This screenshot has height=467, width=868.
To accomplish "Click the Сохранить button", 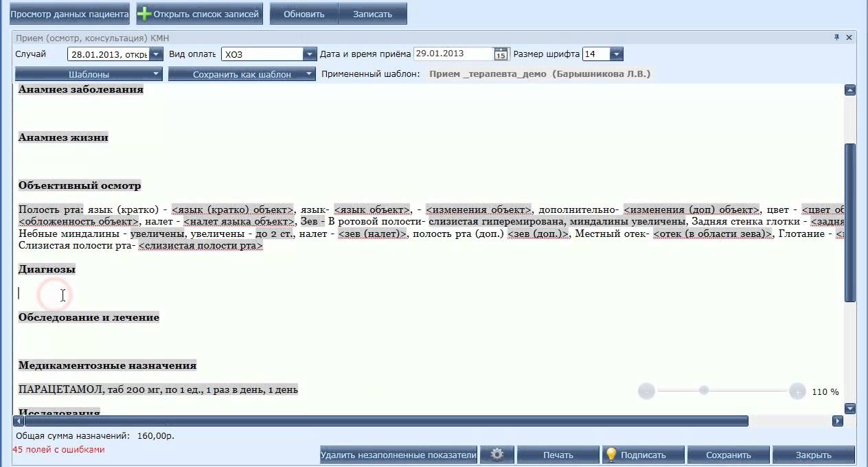I will (x=728, y=455).
